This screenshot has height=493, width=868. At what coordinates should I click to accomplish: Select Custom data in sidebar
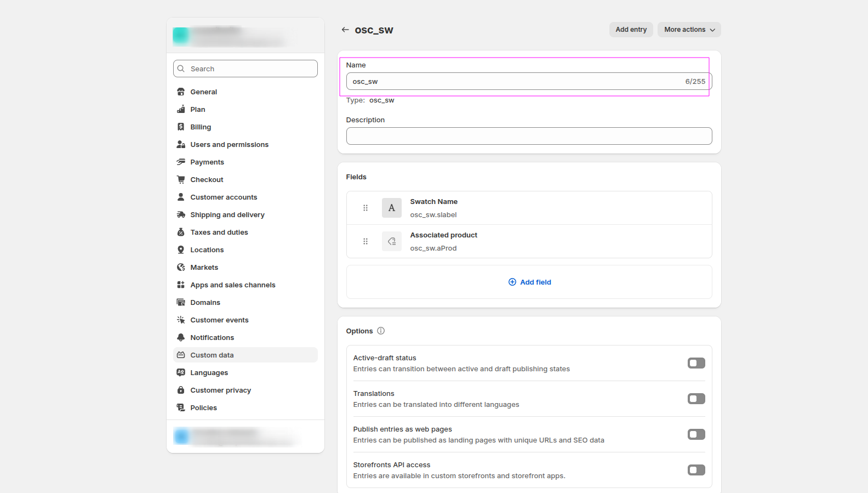(245, 355)
